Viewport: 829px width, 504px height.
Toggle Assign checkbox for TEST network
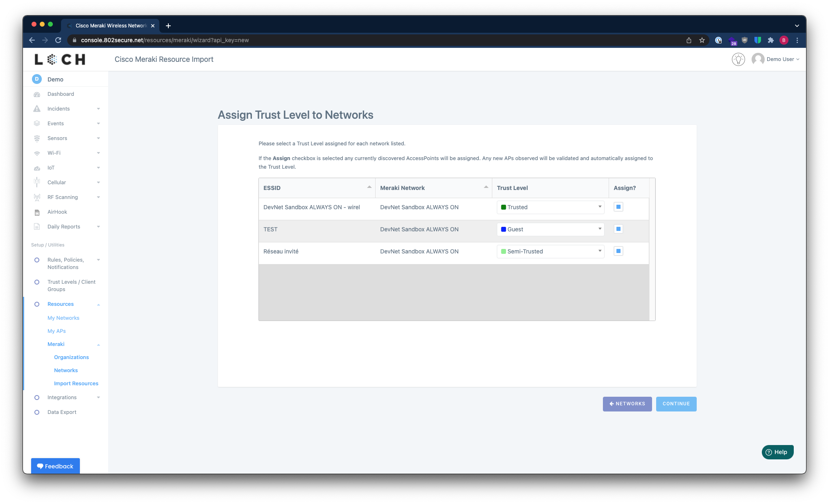(618, 229)
